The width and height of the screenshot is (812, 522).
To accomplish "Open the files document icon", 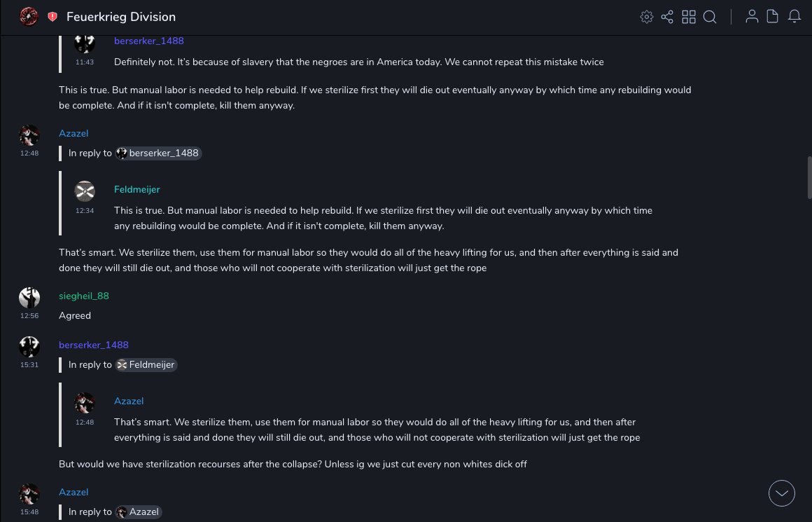I will (773, 17).
